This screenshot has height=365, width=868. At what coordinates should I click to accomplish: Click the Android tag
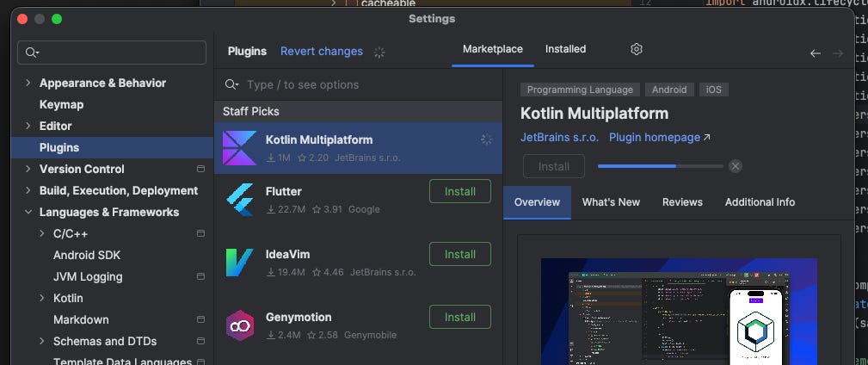point(669,90)
